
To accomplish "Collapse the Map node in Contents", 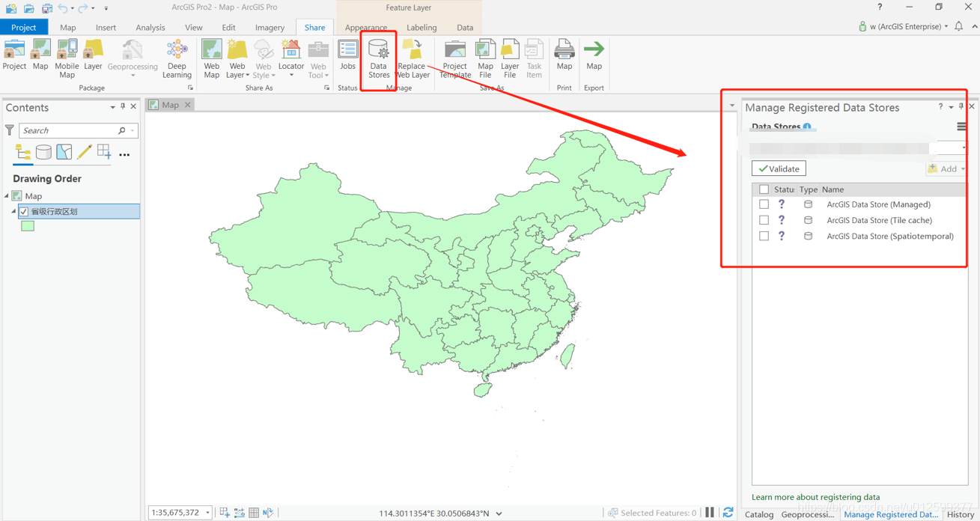I will [7, 196].
